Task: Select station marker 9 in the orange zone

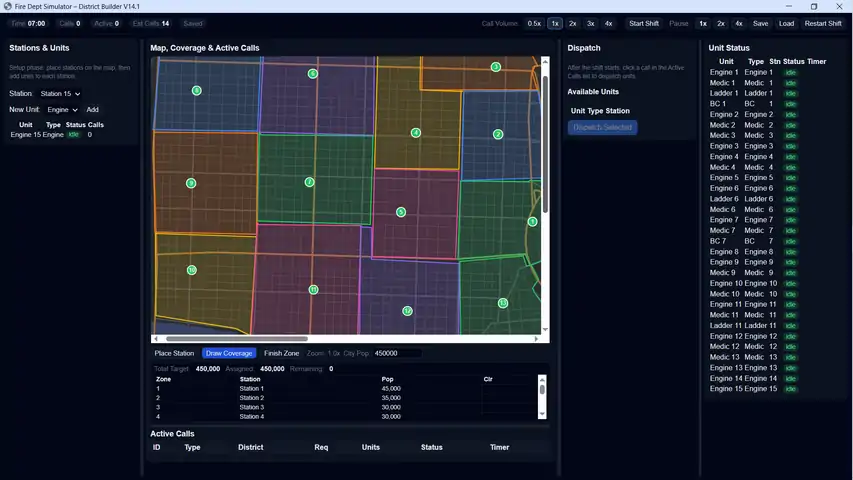Action: coord(191,183)
